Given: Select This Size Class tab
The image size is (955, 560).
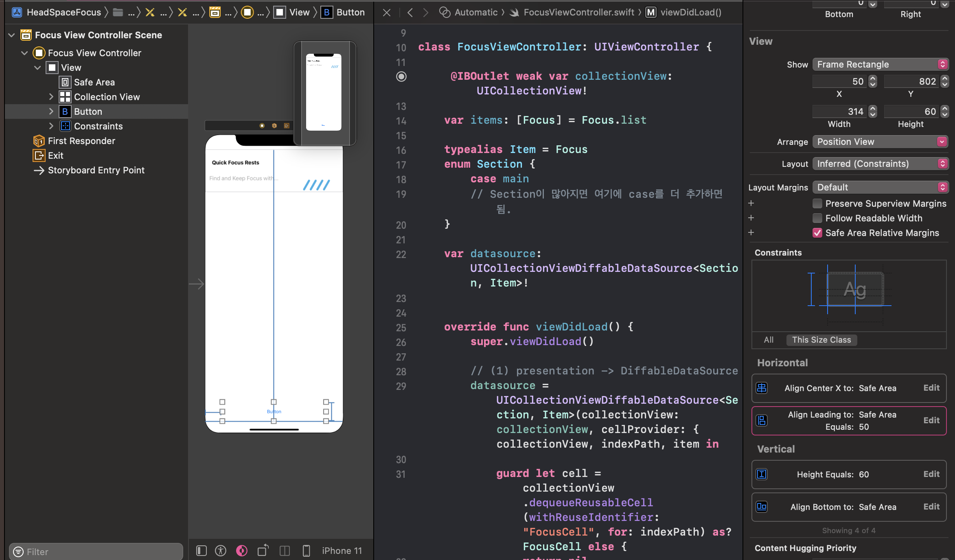Looking at the screenshot, I should 821,340.
